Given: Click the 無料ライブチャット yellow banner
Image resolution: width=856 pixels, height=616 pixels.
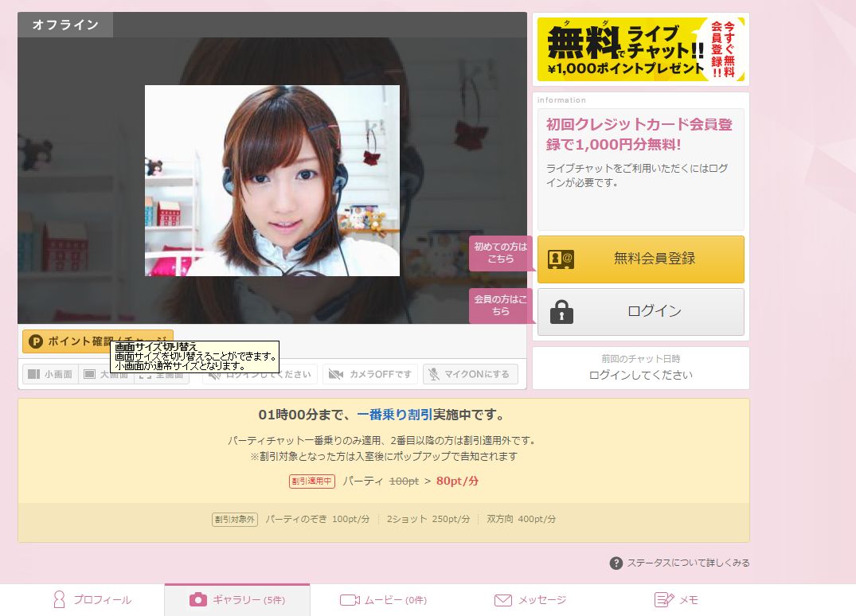Looking at the screenshot, I should (640, 49).
